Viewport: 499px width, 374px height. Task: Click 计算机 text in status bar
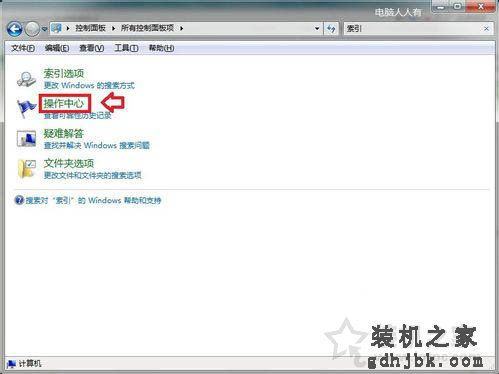[30, 364]
